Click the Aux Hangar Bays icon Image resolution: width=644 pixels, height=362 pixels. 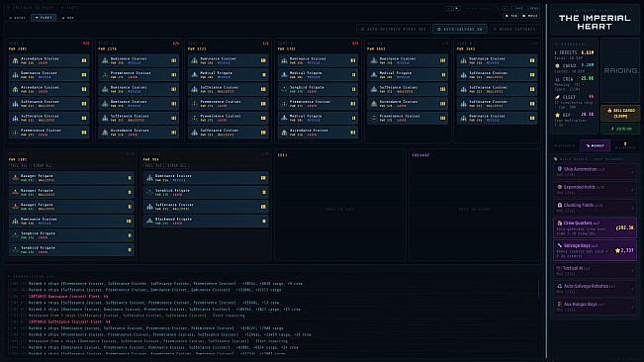click(559, 304)
